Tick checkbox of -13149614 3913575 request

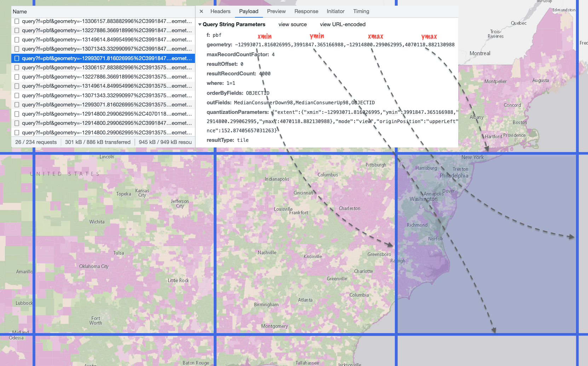[17, 86]
